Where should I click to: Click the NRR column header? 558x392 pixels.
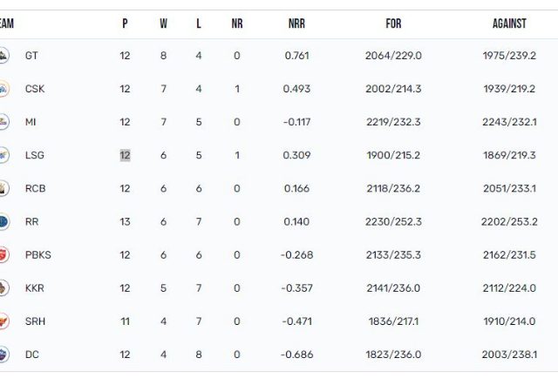point(296,24)
